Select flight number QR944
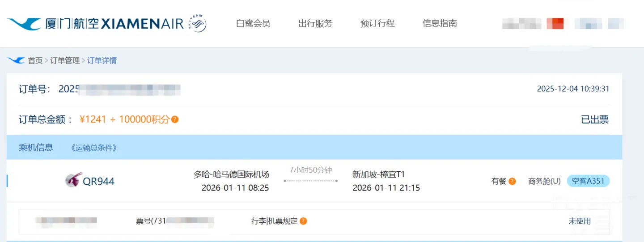The width and height of the screenshot is (644, 242). tap(98, 181)
